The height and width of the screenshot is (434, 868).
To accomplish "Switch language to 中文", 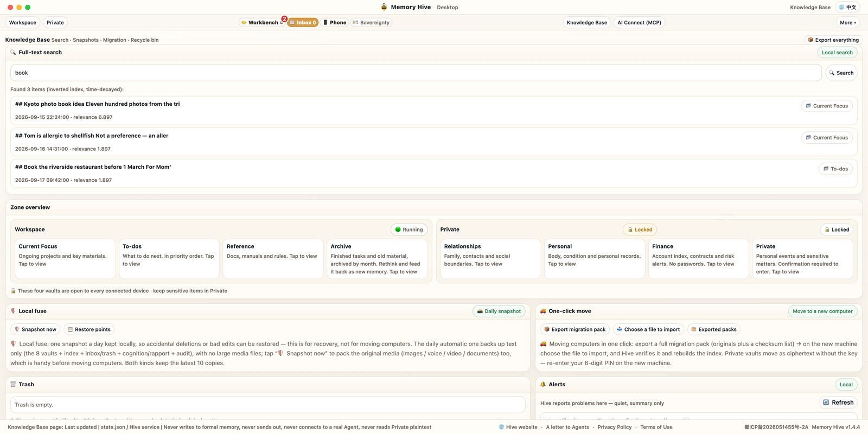I will pyautogui.click(x=847, y=8).
